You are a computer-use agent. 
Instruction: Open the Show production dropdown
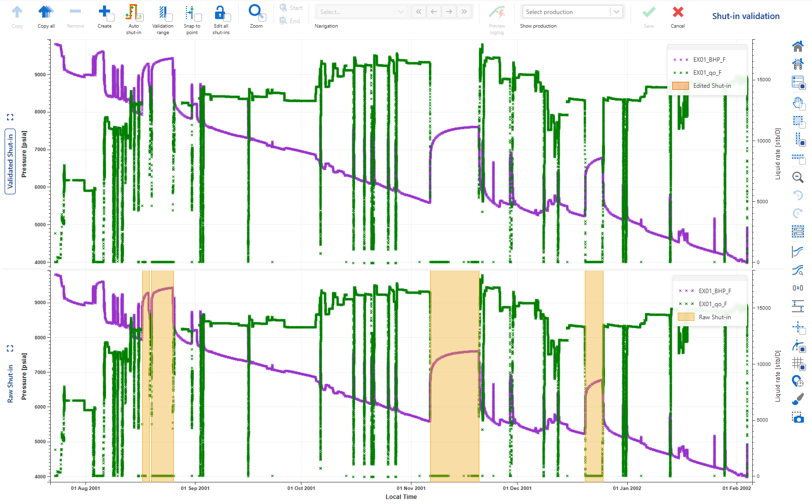coord(572,12)
